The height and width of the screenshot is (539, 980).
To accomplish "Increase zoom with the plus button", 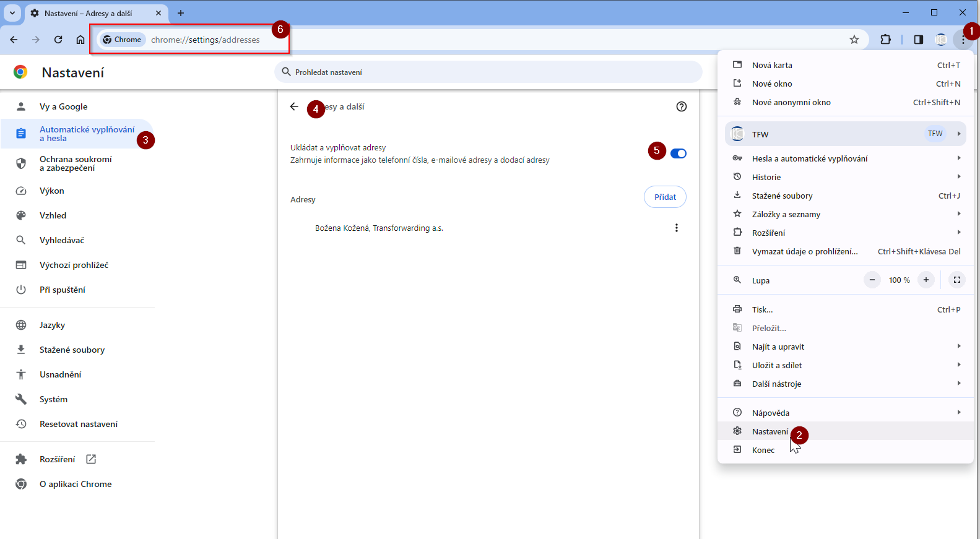I will click(926, 280).
